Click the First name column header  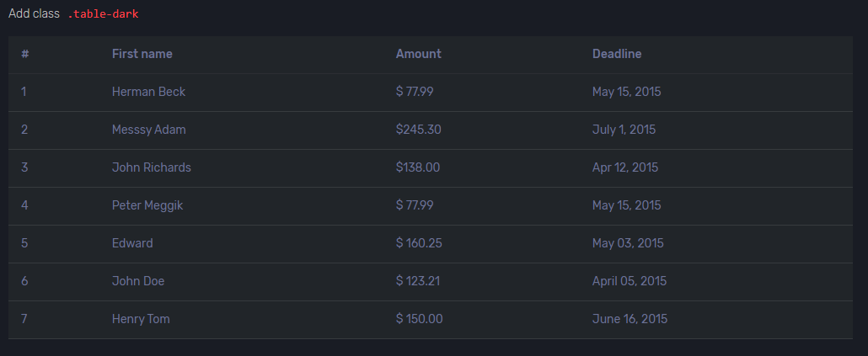pyautogui.click(x=142, y=54)
